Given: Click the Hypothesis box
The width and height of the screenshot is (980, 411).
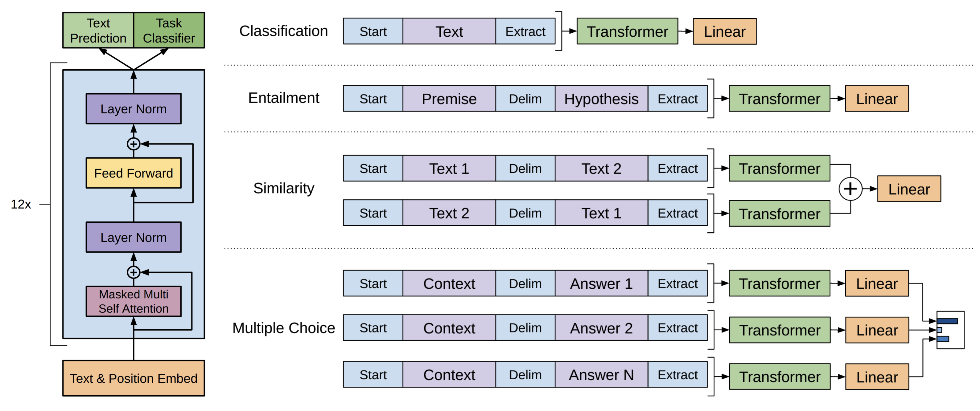Looking at the screenshot, I should click(601, 99).
